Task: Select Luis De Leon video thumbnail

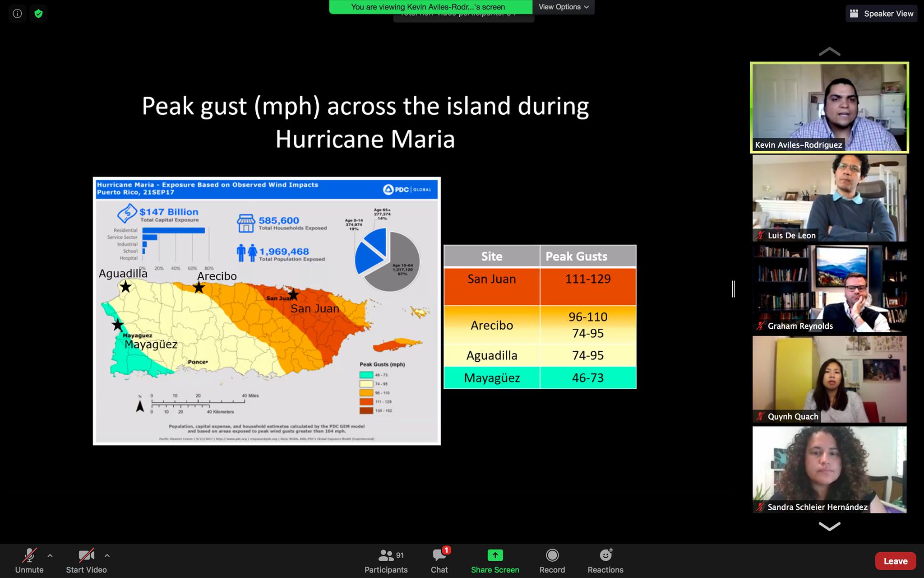Action: pyautogui.click(x=829, y=198)
